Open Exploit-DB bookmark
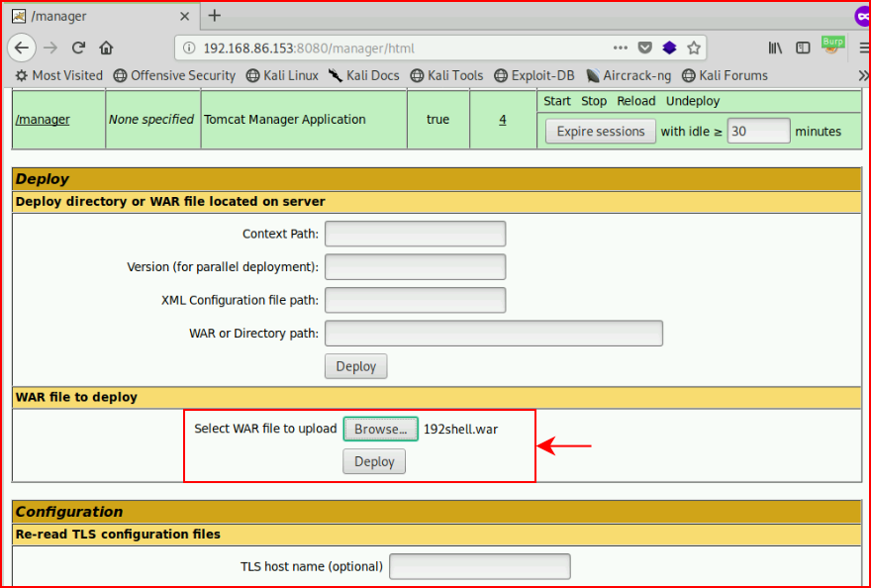871x588 pixels. [534, 75]
